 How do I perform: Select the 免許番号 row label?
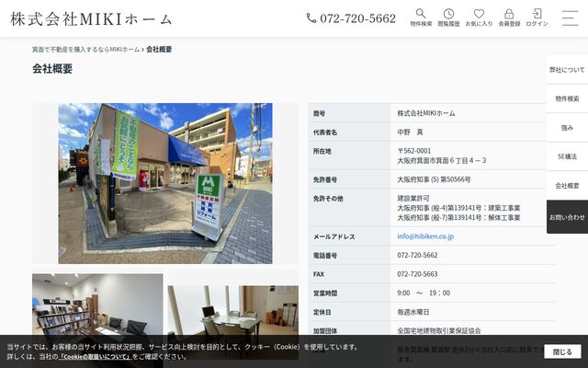pyautogui.click(x=325, y=180)
